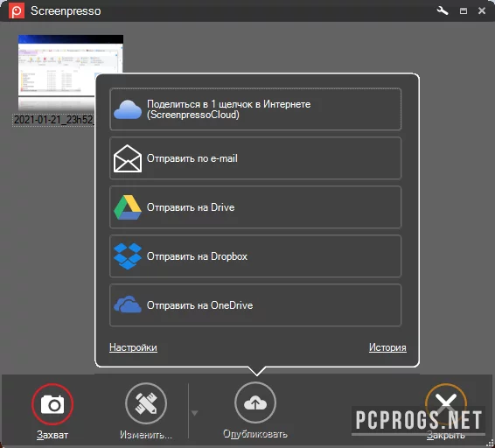The height and width of the screenshot is (448, 495).
Task: Open the История link
Action: 387,347
